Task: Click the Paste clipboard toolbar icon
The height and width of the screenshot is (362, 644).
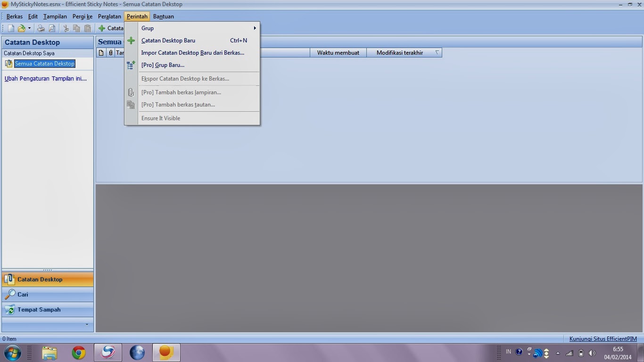Action: click(87, 28)
